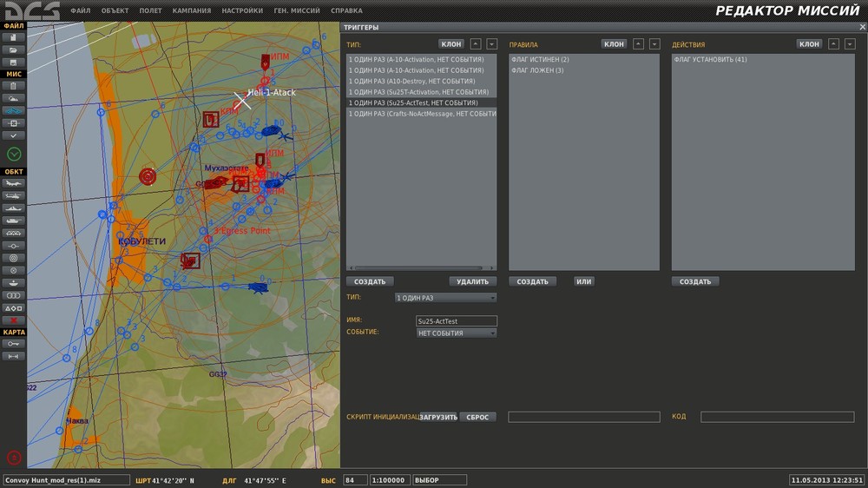Move the trigger up with ТИП up arrow

point(476,44)
